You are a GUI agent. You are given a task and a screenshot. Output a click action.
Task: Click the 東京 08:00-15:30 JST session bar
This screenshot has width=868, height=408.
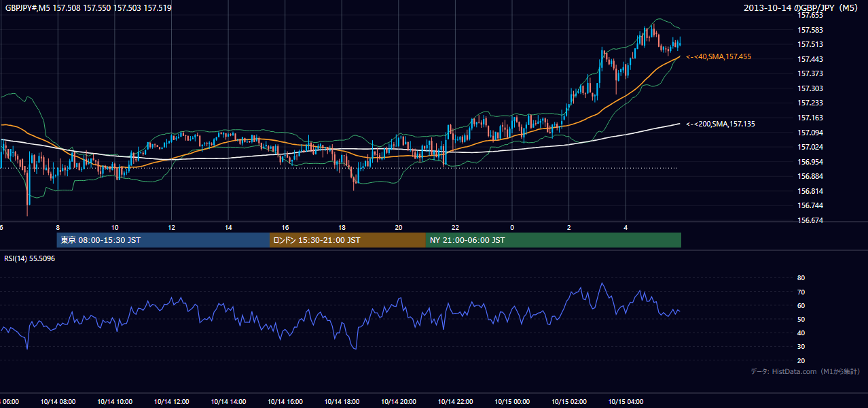163,240
